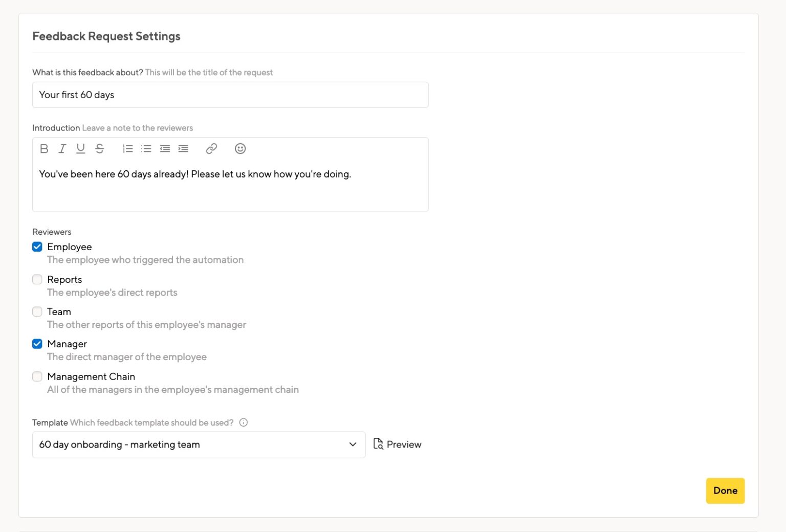Enable the Management Chain reviewers

click(37, 376)
